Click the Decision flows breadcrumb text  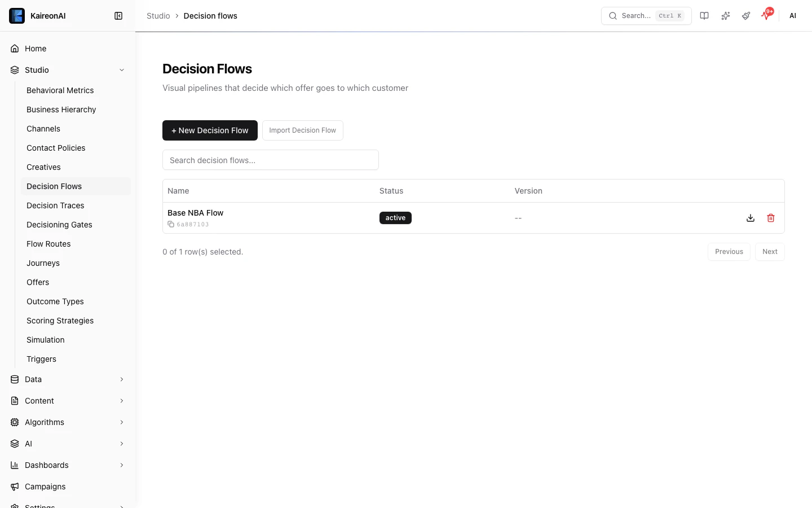[x=210, y=16]
